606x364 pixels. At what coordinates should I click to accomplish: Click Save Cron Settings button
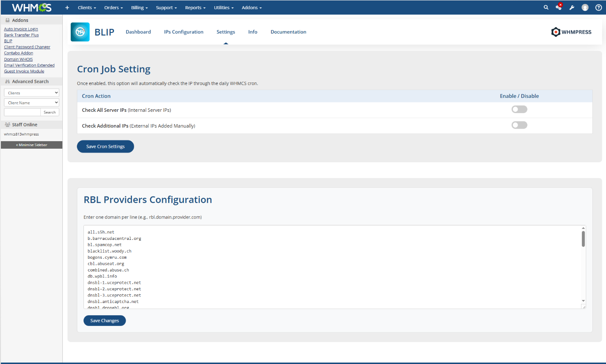click(x=105, y=146)
